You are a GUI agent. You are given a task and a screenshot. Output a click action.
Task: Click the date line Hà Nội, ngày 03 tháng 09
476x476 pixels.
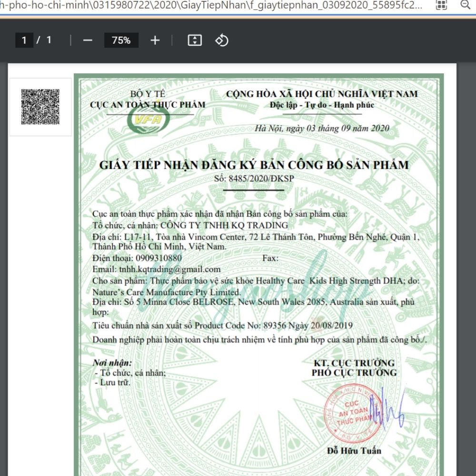tap(322, 128)
